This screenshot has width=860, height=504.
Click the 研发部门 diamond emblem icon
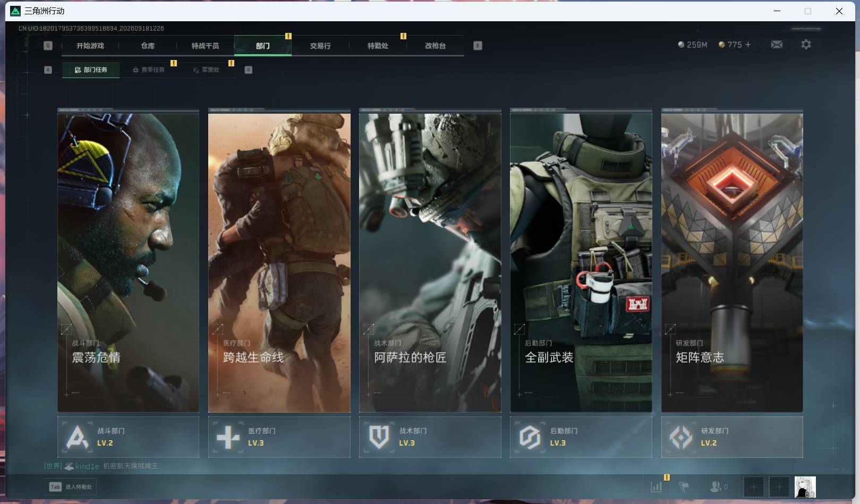[681, 437]
